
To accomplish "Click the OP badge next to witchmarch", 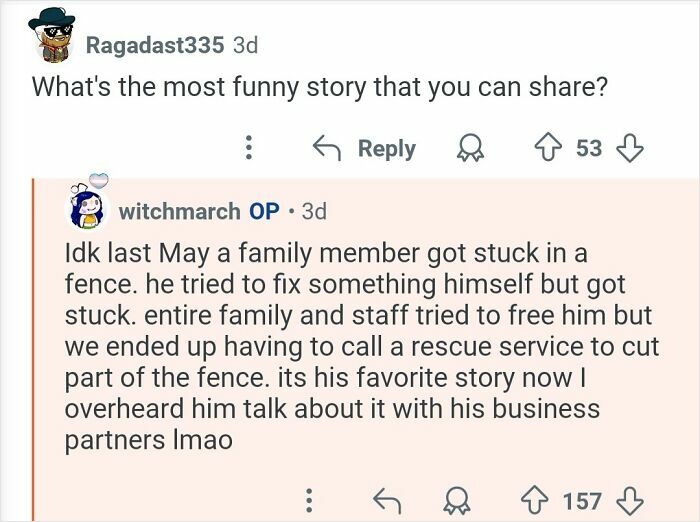I will click(264, 211).
